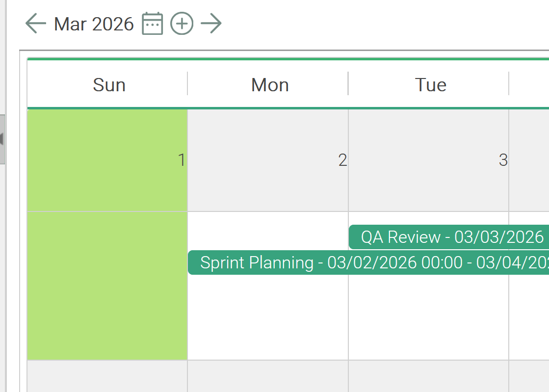The height and width of the screenshot is (392, 549).
Task: Click the Sunday cell in the bottom week row
Action: click(x=107, y=376)
